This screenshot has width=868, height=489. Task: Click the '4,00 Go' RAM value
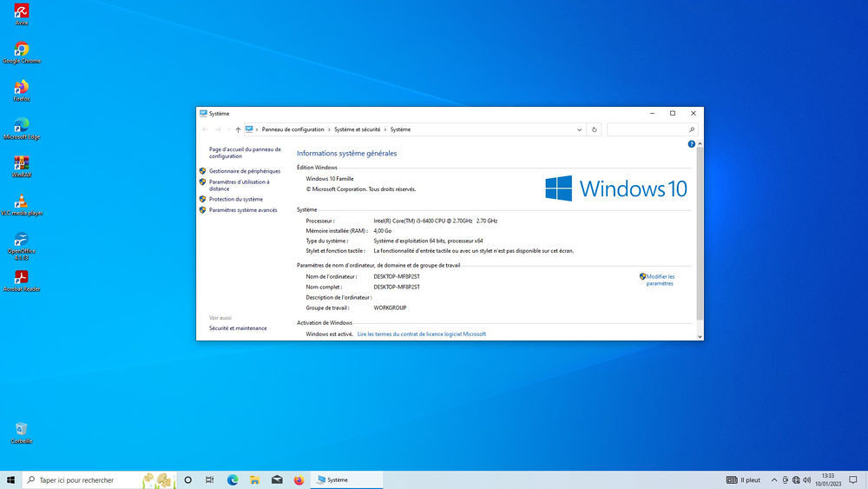(383, 231)
